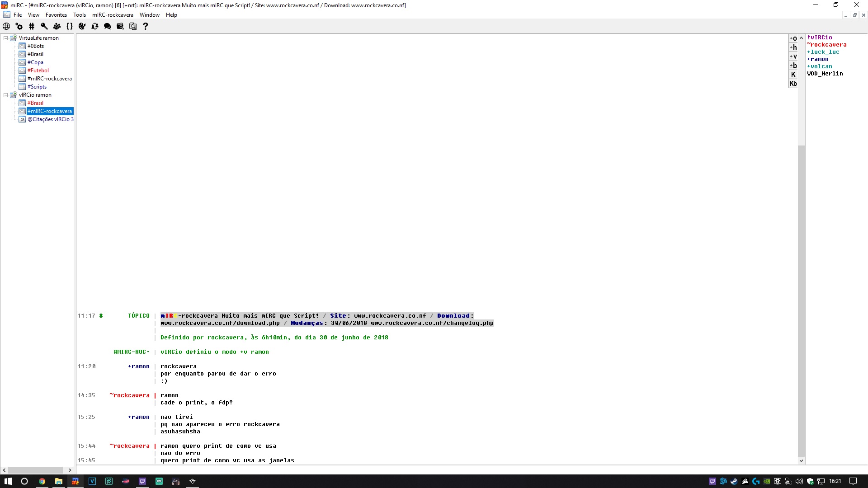The image size is (868, 488).
Task: Click the people group toolbar icon
Action: click(x=57, y=26)
